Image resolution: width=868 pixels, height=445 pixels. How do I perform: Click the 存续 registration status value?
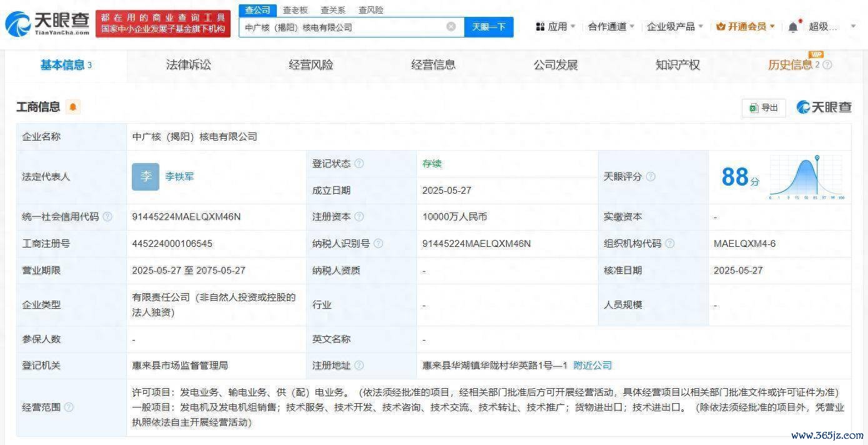point(432,164)
